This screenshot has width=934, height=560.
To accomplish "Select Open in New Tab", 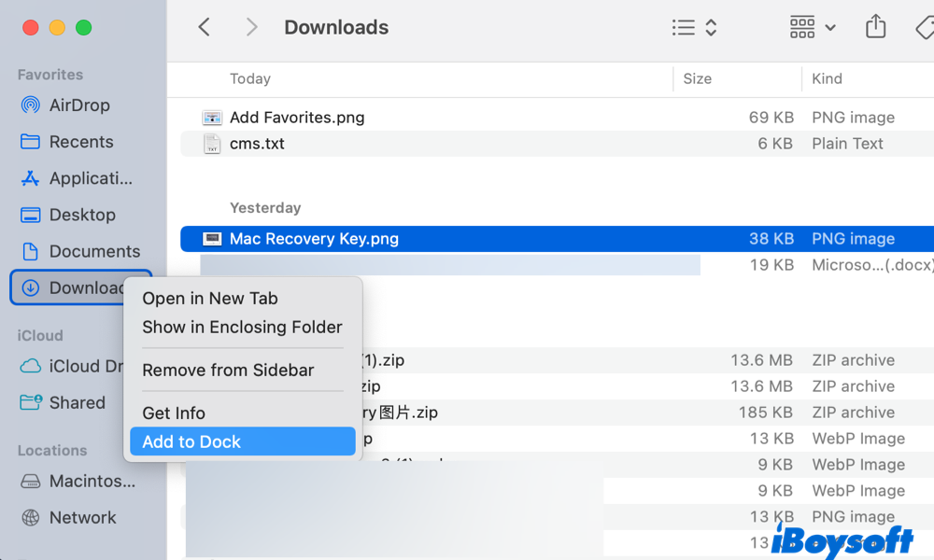I will pyautogui.click(x=209, y=299).
